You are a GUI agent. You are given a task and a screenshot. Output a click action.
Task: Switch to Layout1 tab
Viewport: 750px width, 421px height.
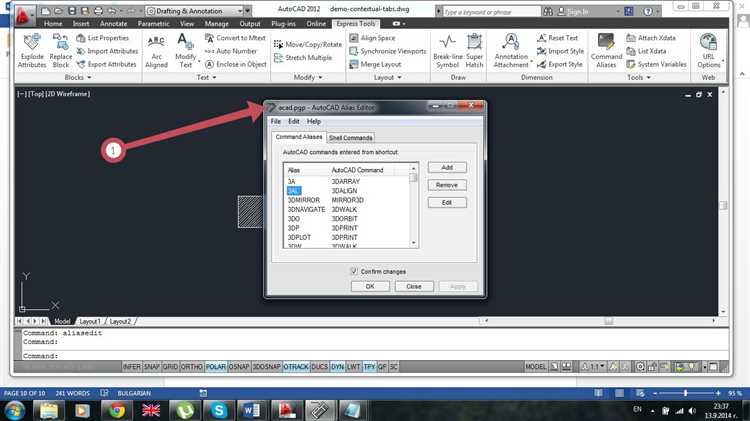click(x=89, y=321)
